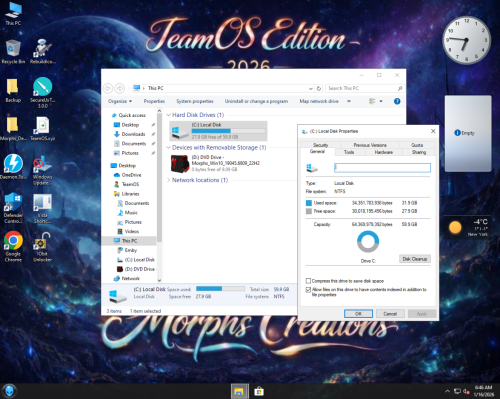Click the Explorer Forward navigation arrow
Viewport: 500px width, 399px height.
click(120, 88)
